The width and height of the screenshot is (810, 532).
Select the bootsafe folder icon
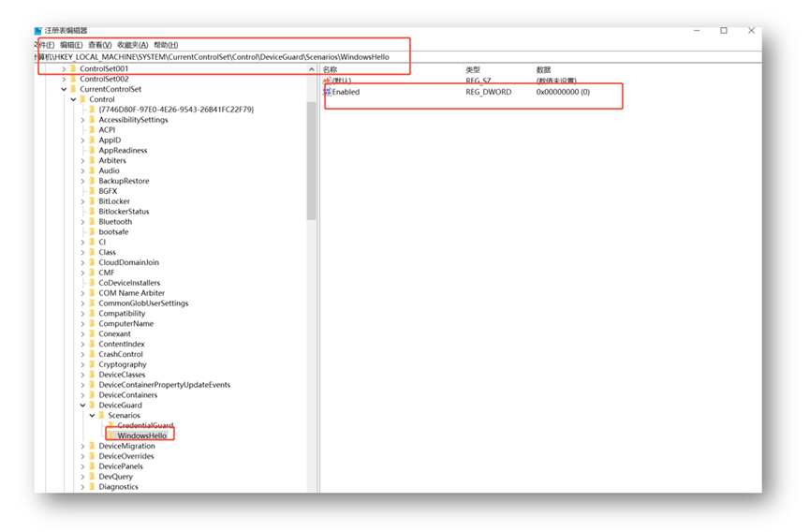tap(93, 232)
